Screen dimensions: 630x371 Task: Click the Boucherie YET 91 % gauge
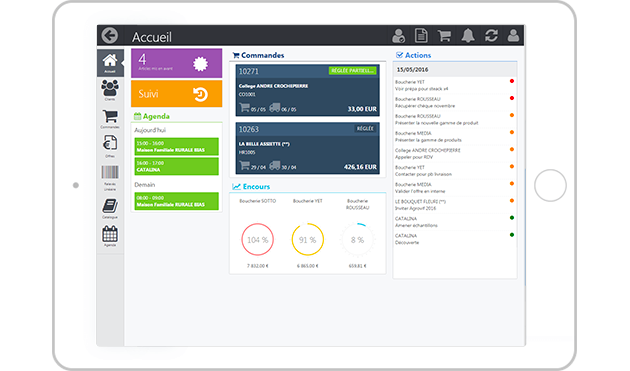tap(307, 240)
